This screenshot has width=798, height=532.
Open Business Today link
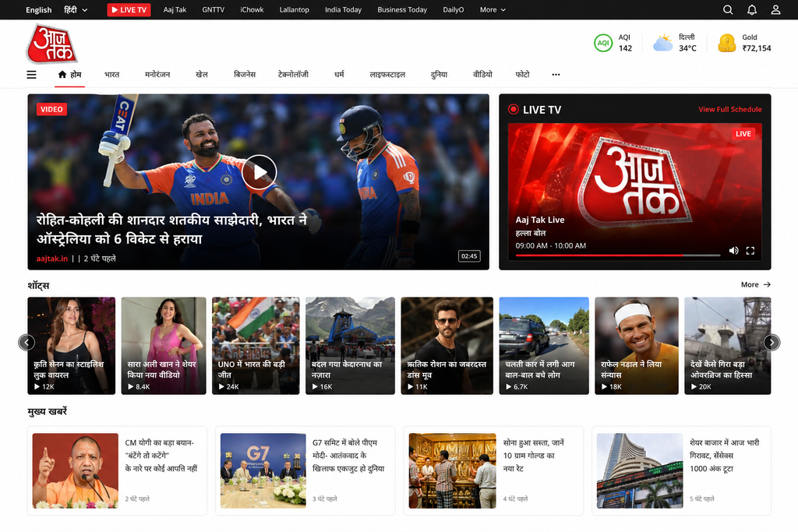point(402,9)
